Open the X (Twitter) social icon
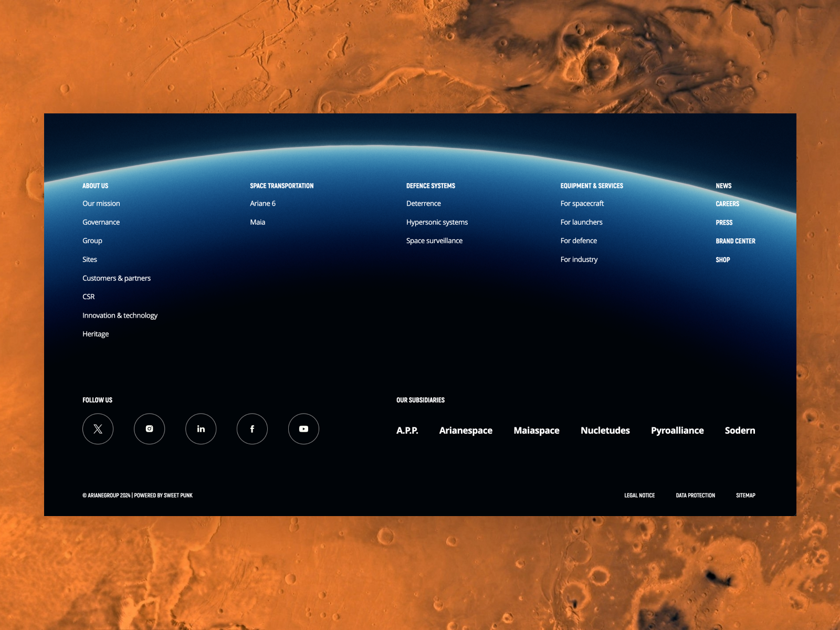840x630 pixels. [x=98, y=429]
